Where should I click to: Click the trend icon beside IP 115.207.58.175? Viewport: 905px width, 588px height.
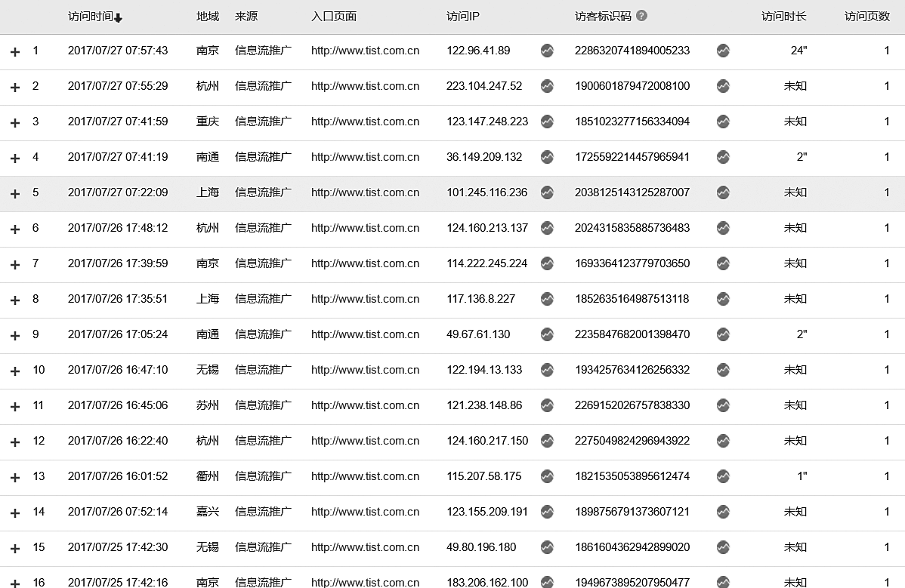(x=547, y=476)
